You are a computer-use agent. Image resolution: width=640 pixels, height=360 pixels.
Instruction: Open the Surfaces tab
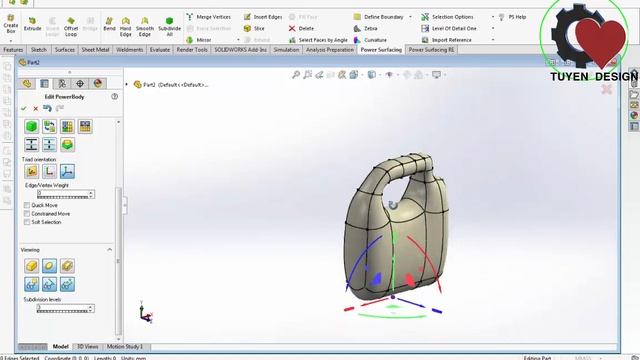tap(64, 50)
